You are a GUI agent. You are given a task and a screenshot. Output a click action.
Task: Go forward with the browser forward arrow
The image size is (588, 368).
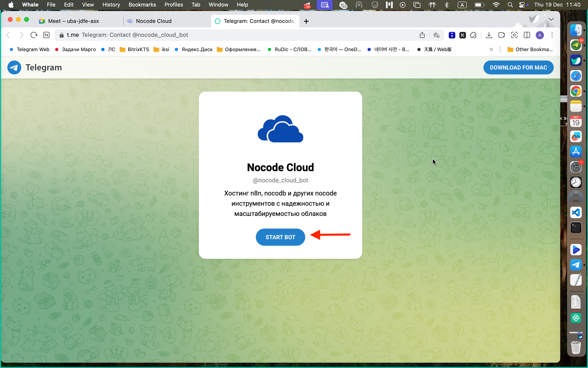21,35
